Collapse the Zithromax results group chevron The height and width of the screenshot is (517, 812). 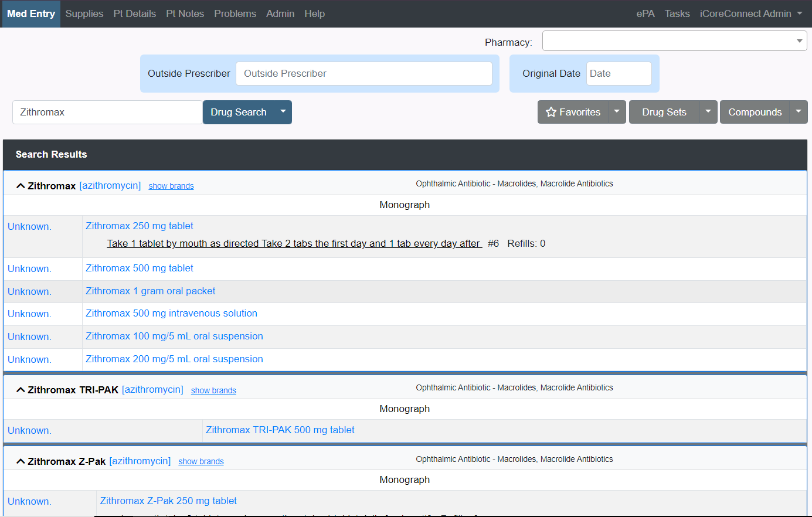pyautogui.click(x=21, y=186)
